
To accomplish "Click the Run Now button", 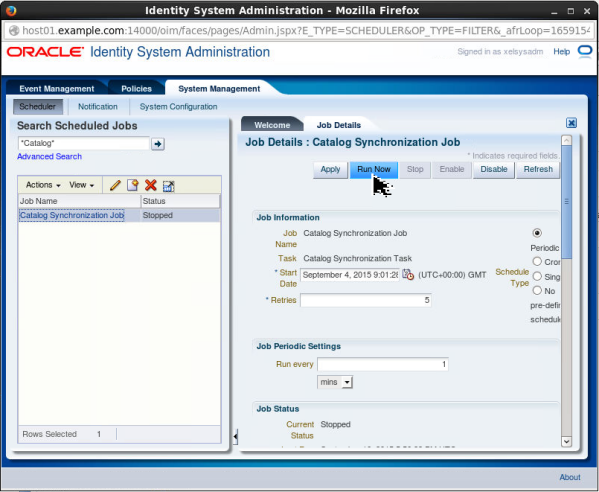I will (x=374, y=169).
